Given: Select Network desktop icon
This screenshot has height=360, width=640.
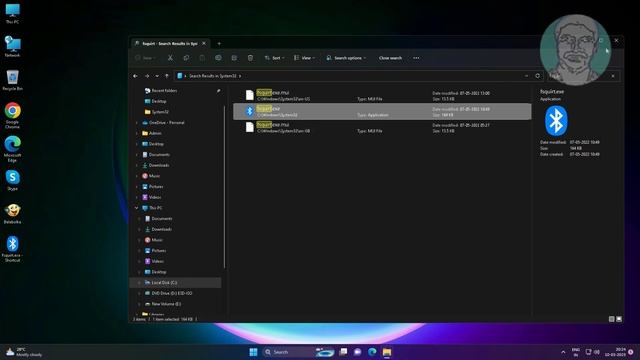Looking at the screenshot, I should pyautogui.click(x=12, y=47).
